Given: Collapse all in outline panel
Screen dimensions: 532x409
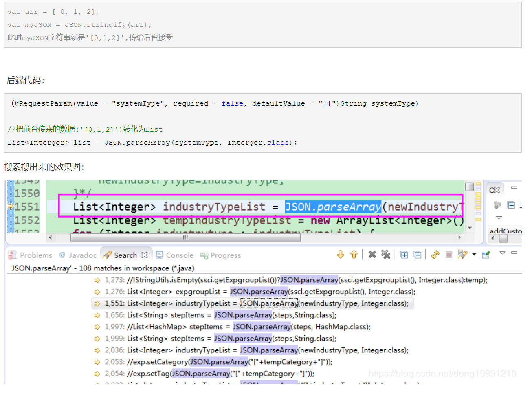Looking at the screenshot, I should click(x=511, y=205).
